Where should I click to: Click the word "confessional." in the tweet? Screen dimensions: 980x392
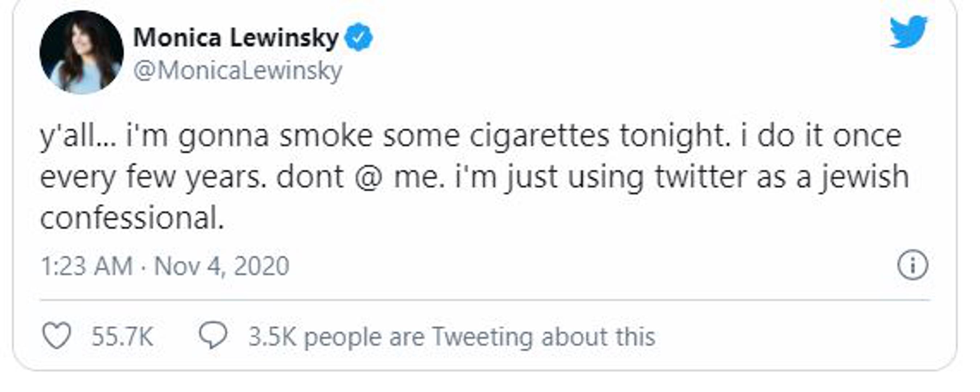132,218
